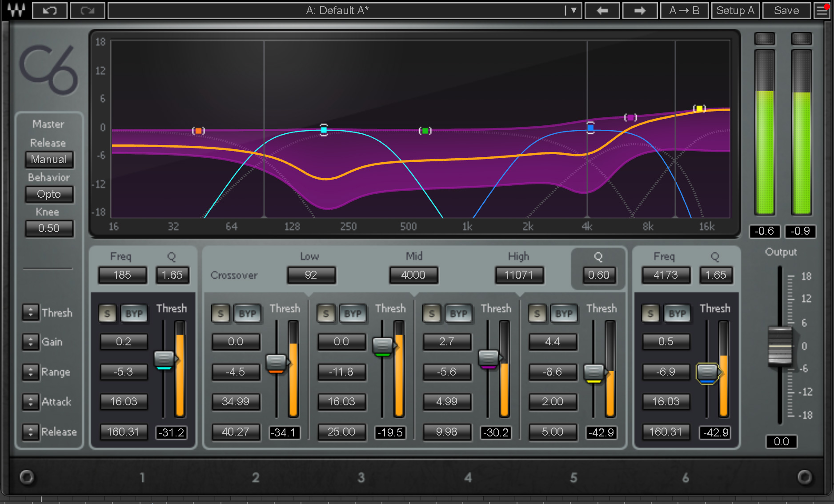Screen dimensions: 834x504
Task: Click the redo arrow icon
Action: [x=88, y=10]
